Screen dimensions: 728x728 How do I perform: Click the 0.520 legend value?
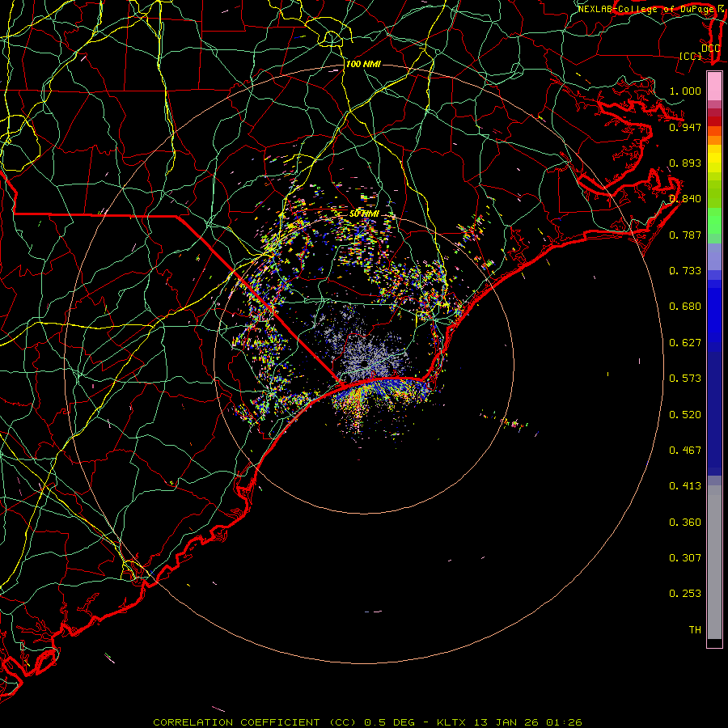(685, 415)
